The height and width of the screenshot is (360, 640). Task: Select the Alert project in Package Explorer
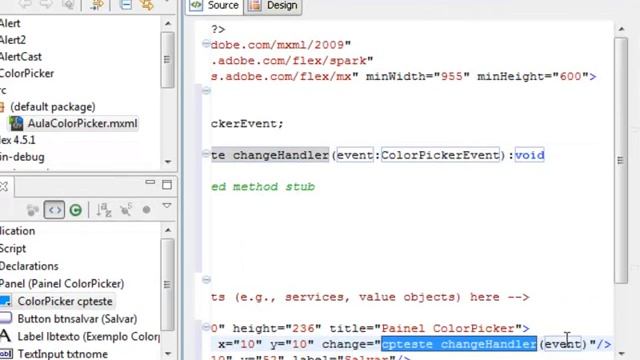(10, 23)
